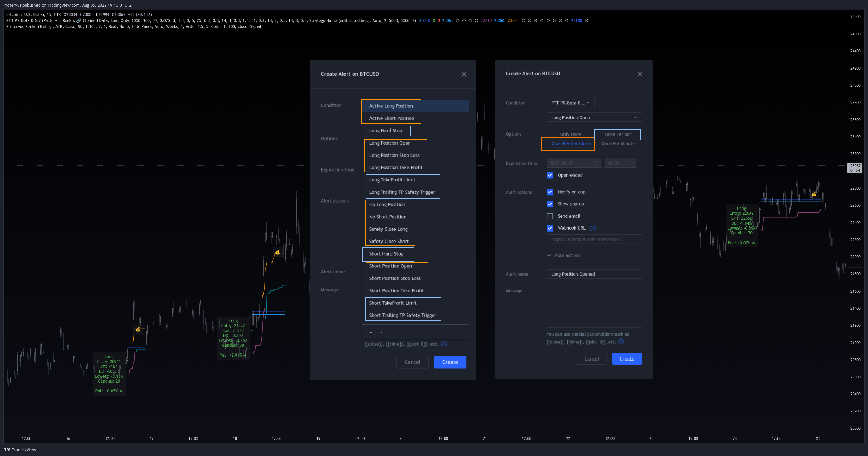The width and height of the screenshot is (868, 456).
Task: Click TradingView logo at bottom left
Action: pos(20,450)
